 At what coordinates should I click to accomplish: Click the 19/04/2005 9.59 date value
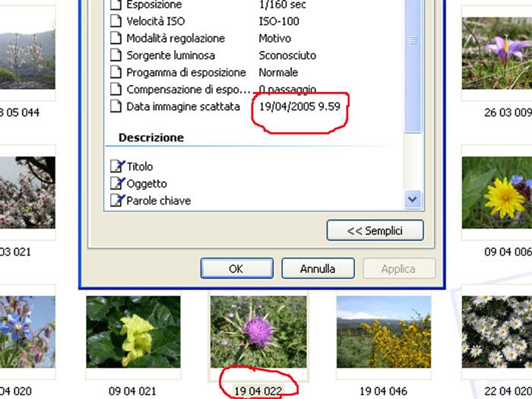click(x=299, y=107)
